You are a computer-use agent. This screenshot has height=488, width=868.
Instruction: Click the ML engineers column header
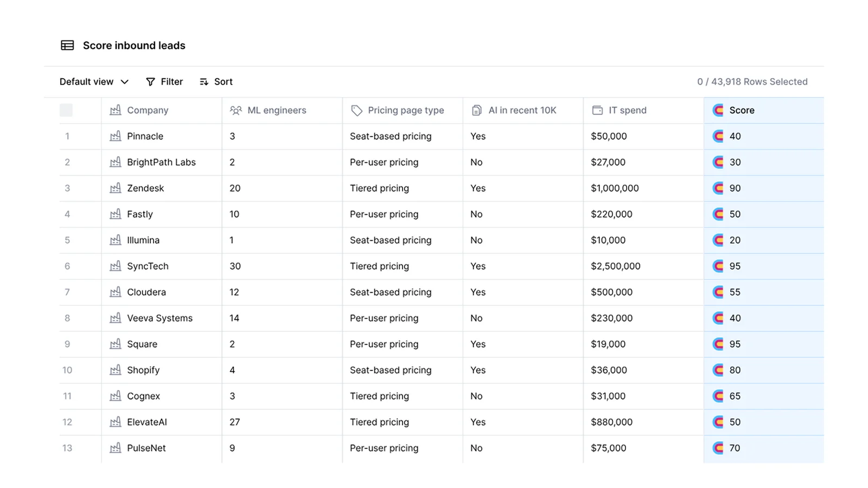coord(282,110)
